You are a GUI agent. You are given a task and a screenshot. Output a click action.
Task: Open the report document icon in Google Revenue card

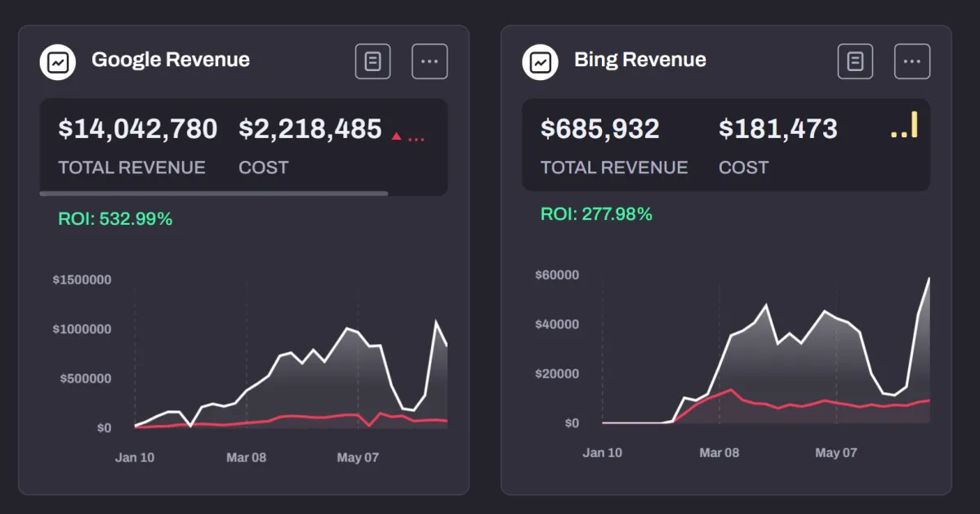pyautogui.click(x=373, y=61)
